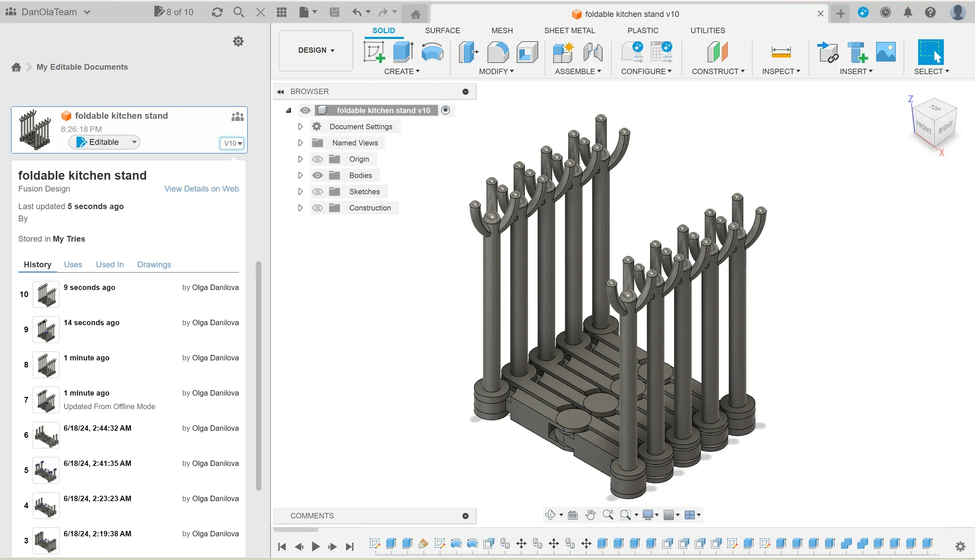
Task: Open the CREATE menu dropdown
Action: (402, 71)
